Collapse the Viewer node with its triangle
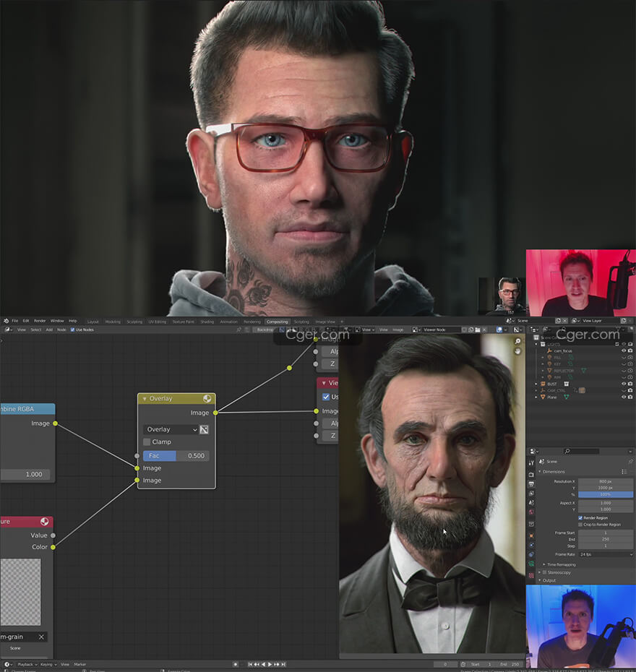Screen dimensions: 636x672 coord(324,383)
